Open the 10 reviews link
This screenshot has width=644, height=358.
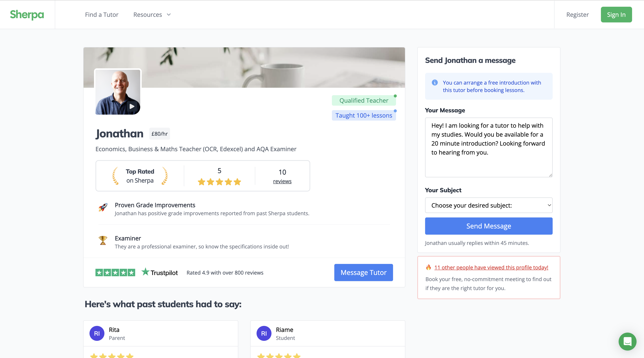click(282, 181)
